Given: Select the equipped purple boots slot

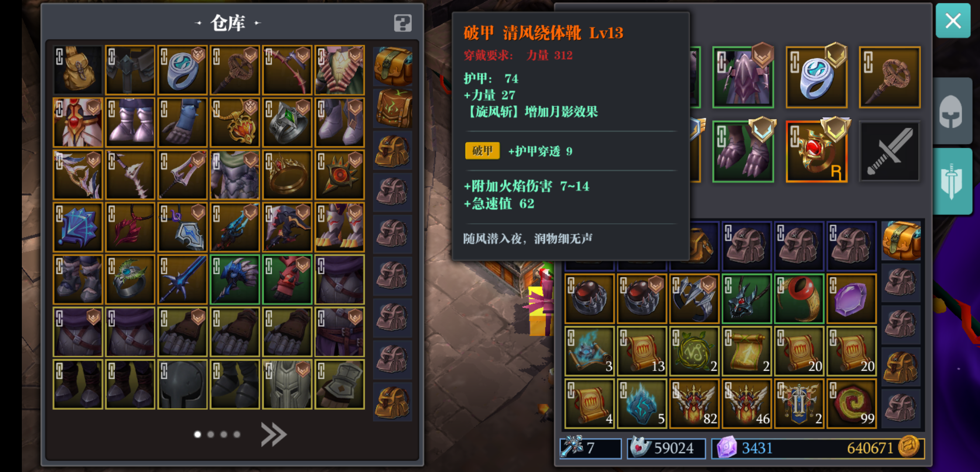Looking at the screenshot, I should 743,151.
